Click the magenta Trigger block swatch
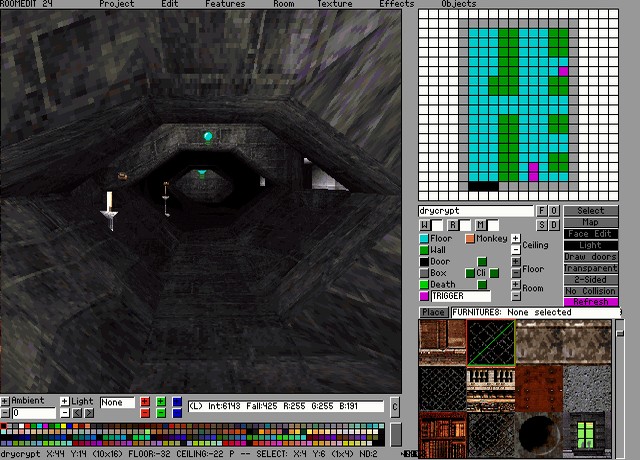Screen dimensions: 640x460 point(424,296)
